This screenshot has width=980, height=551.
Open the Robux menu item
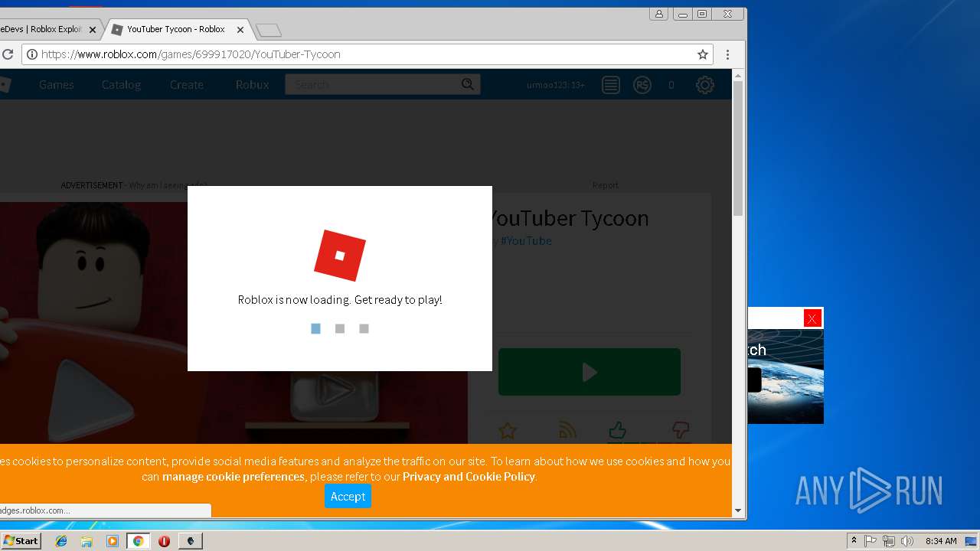[x=252, y=85]
